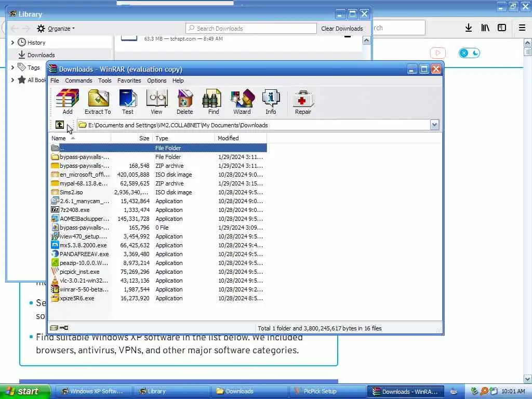Screen dimensions: 532x399
Task: Sort the list by the Type column
Action: [x=183, y=138]
